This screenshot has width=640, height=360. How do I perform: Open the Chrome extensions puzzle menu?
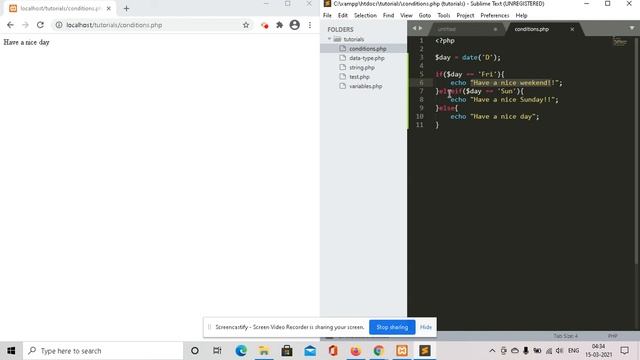(x=280, y=25)
